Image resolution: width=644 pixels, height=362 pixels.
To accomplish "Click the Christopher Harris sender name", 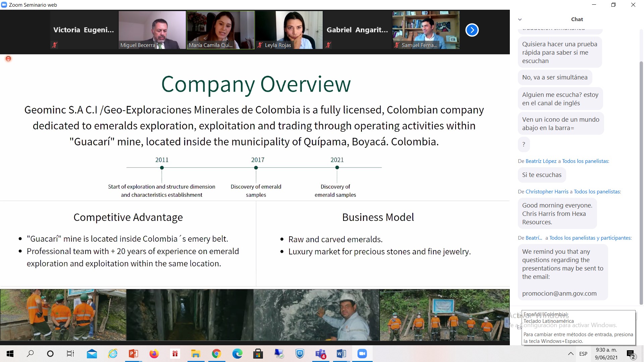I will (x=547, y=192).
